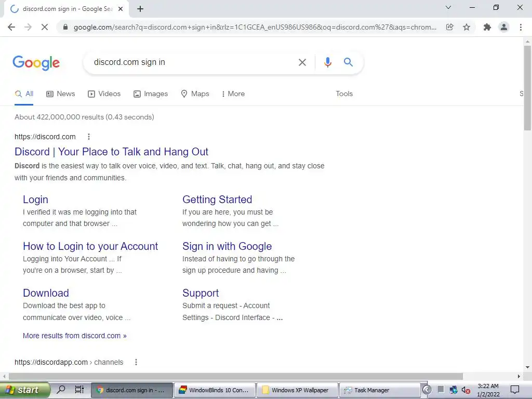This screenshot has width=532, height=399.
Task: Click the vertical scrollbar thumb
Action: click(527, 88)
